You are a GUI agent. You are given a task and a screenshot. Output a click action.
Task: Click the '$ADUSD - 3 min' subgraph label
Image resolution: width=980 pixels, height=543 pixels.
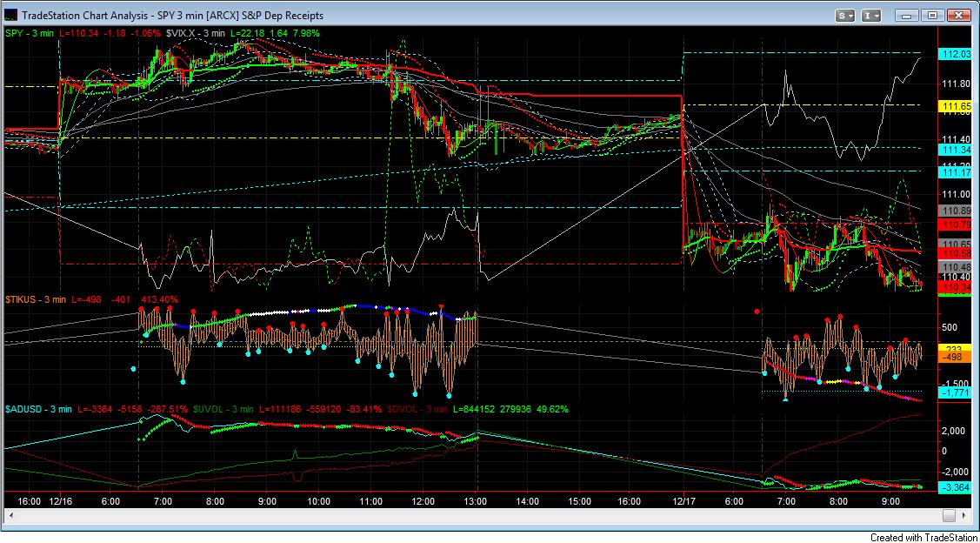[37, 409]
